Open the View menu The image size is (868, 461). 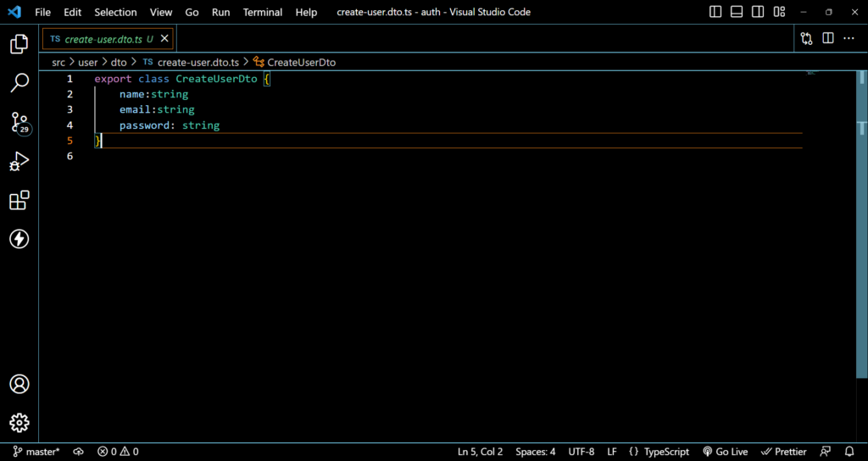161,12
